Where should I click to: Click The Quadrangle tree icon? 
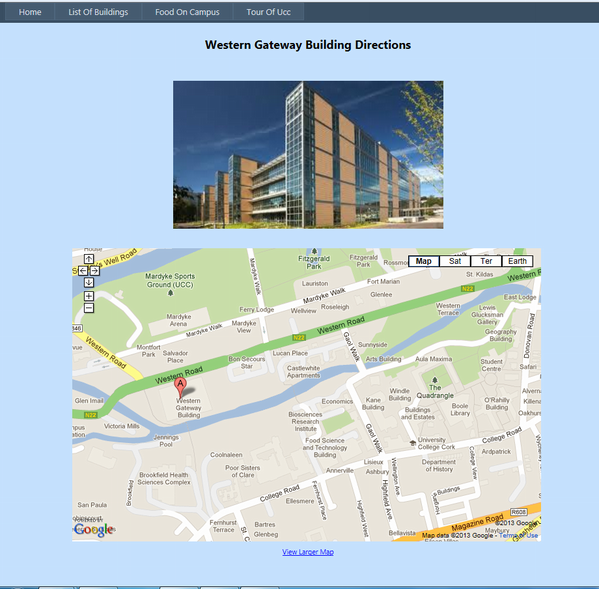pyautogui.click(x=434, y=380)
